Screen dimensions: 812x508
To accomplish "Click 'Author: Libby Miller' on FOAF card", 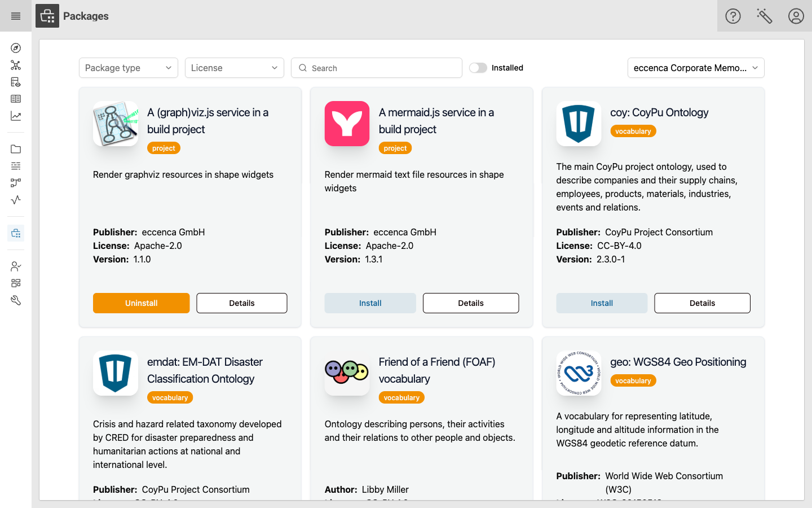I will [367, 489].
